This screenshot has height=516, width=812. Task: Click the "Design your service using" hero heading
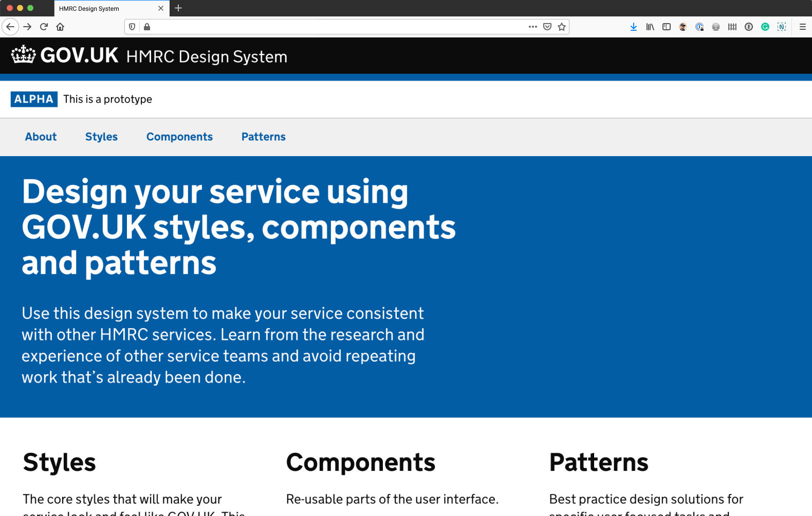point(239,227)
